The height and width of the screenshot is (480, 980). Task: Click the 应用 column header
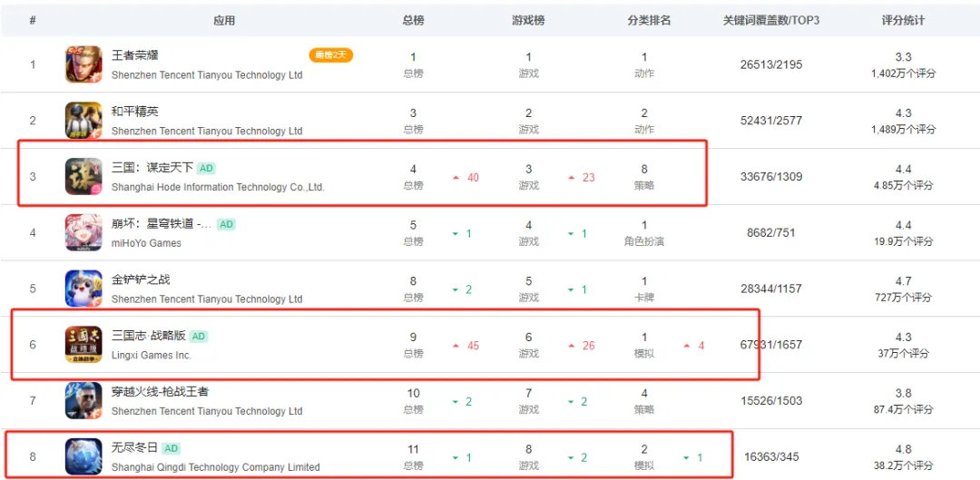pyautogui.click(x=224, y=21)
